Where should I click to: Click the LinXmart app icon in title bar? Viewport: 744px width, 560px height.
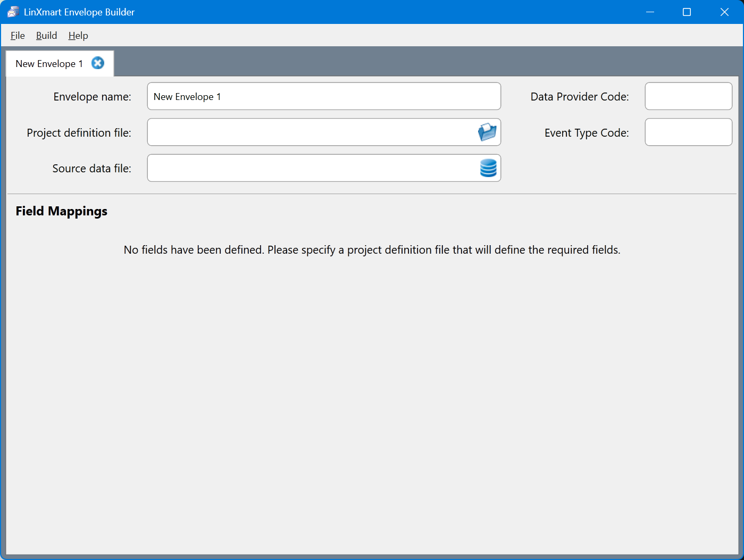click(x=13, y=12)
